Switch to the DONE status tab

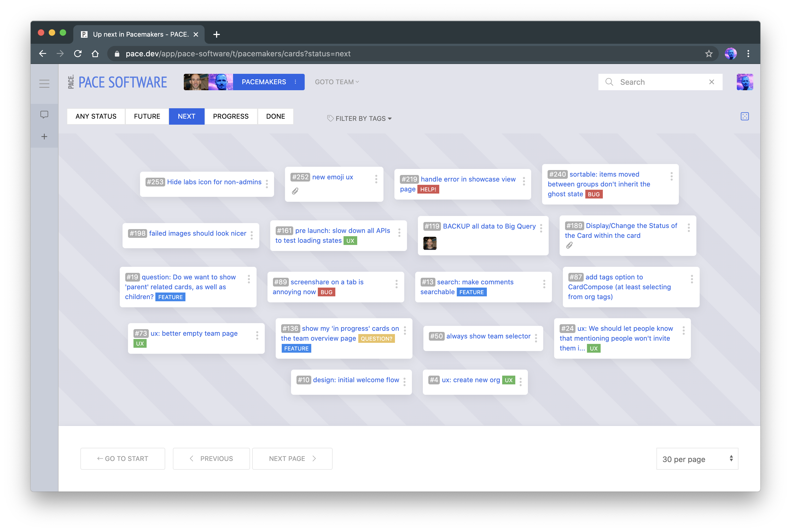tap(275, 116)
